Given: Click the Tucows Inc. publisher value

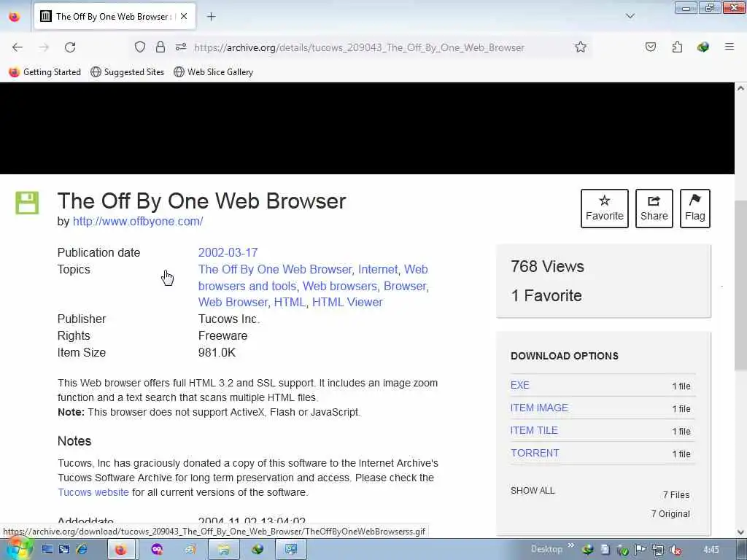Looking at the screenshot, I should [228, 319].
